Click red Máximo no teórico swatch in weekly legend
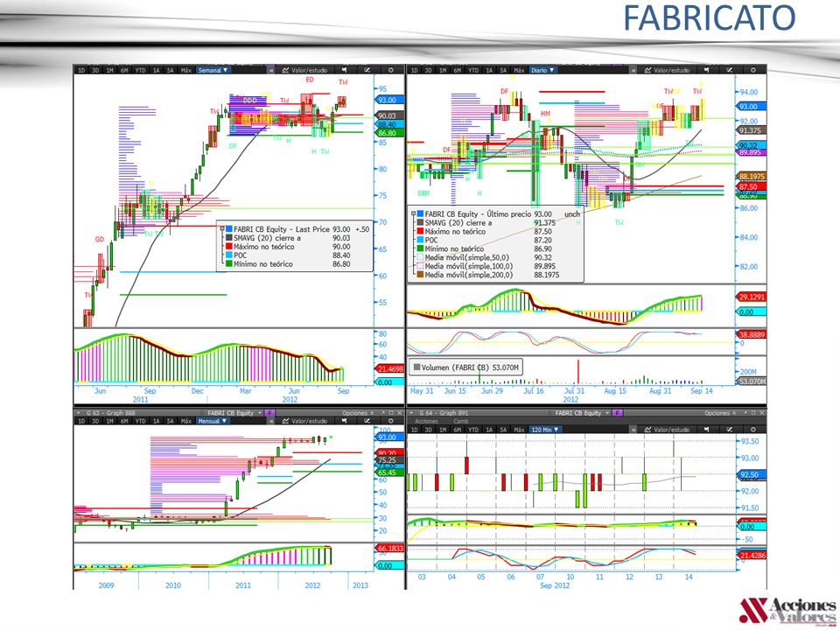 [229, 247]
